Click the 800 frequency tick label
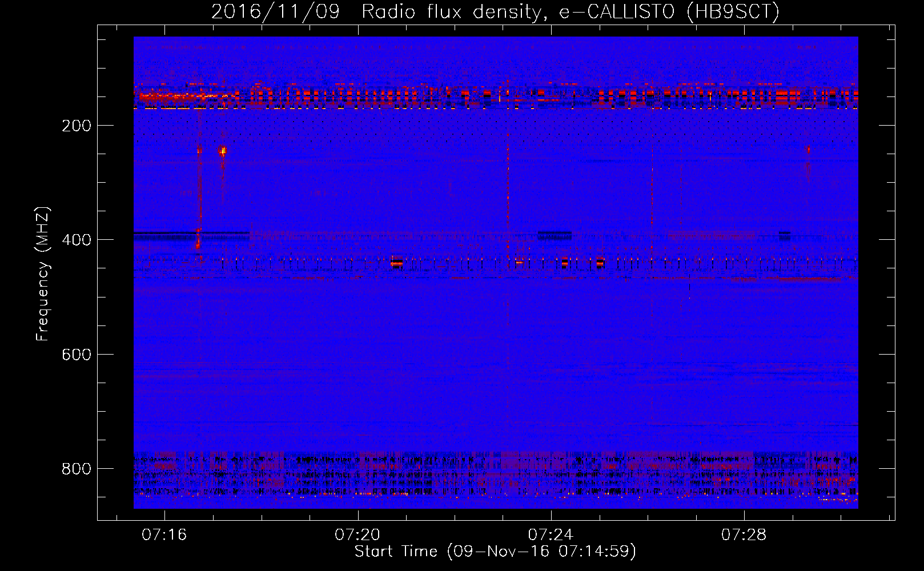The height and width of the screenshot is (571, 924). click(77, 469)
